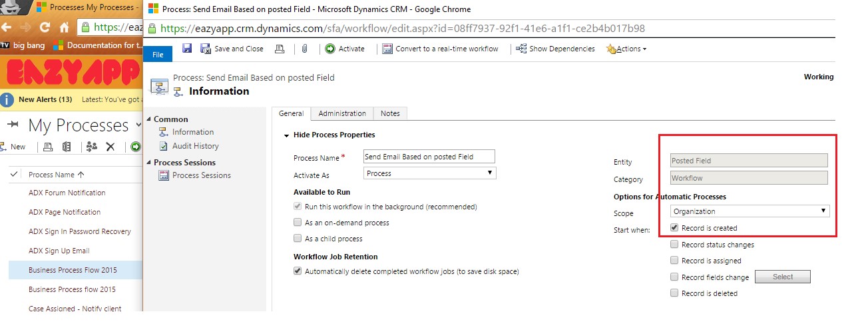The width and height of the screenshot is (868, 324).
Task: Click the paperclip attach icon
Action: (x=304, y=49)
